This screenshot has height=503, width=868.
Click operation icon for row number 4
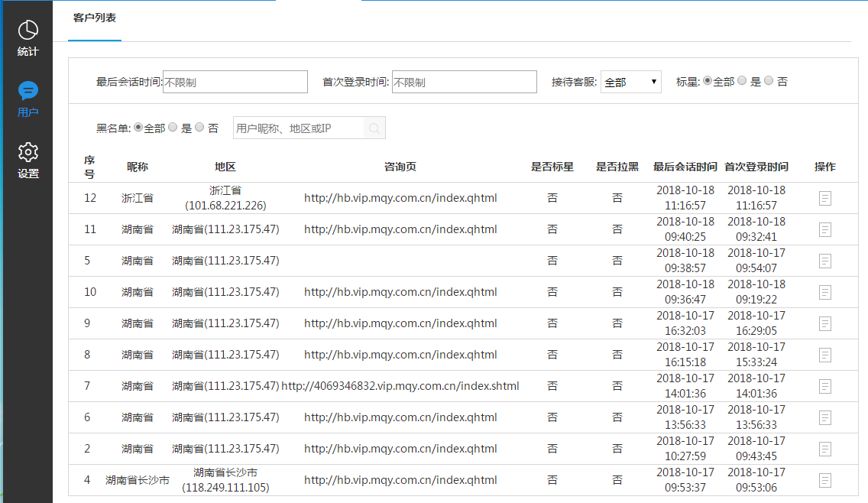pos(825,480)
